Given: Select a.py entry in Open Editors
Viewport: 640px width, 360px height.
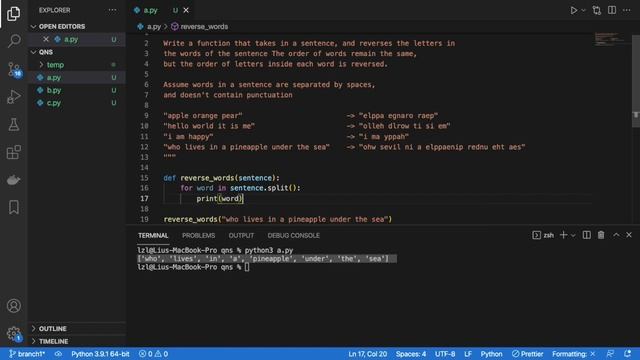Looking at the screenshot, I should click(76, 39).
